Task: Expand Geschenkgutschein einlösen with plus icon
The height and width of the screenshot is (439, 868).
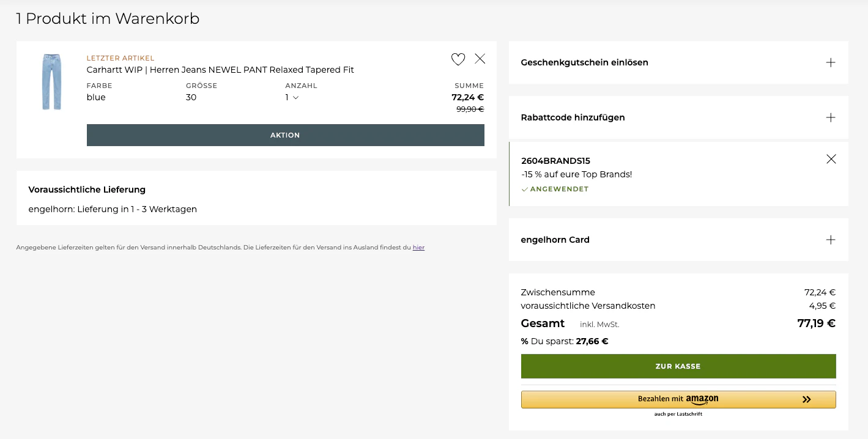Action: tap(831, 62)
